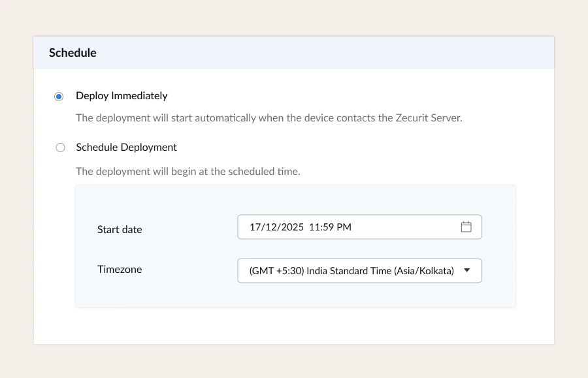Click the Schedule section header

coord(73,52)
